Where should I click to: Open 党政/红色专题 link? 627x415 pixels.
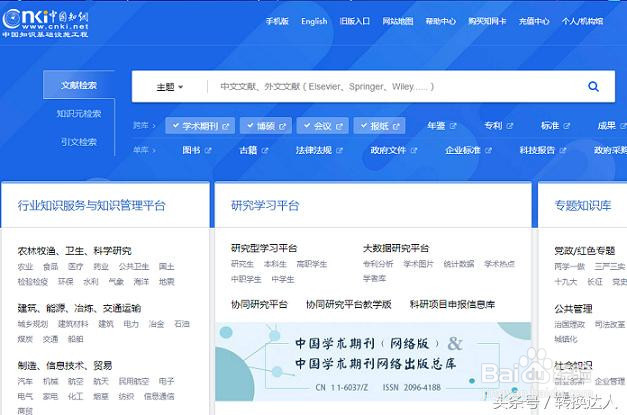584,251
